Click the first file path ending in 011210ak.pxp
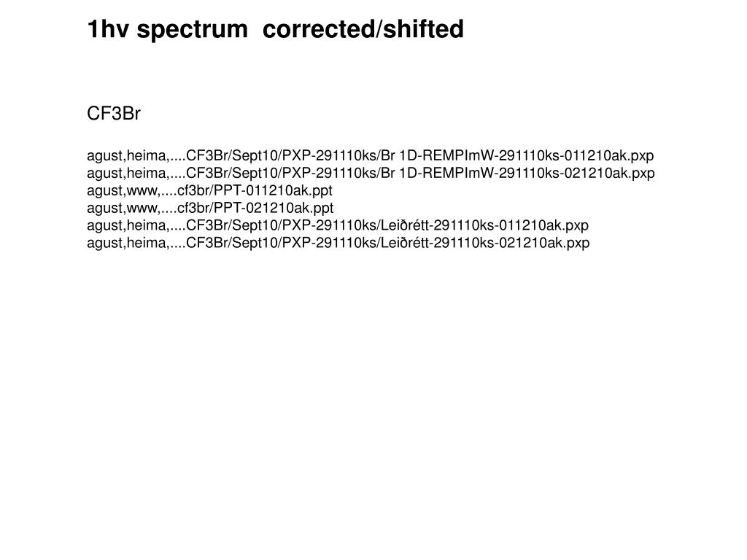The height and width of the screenshot is (560, 747). 370,156
